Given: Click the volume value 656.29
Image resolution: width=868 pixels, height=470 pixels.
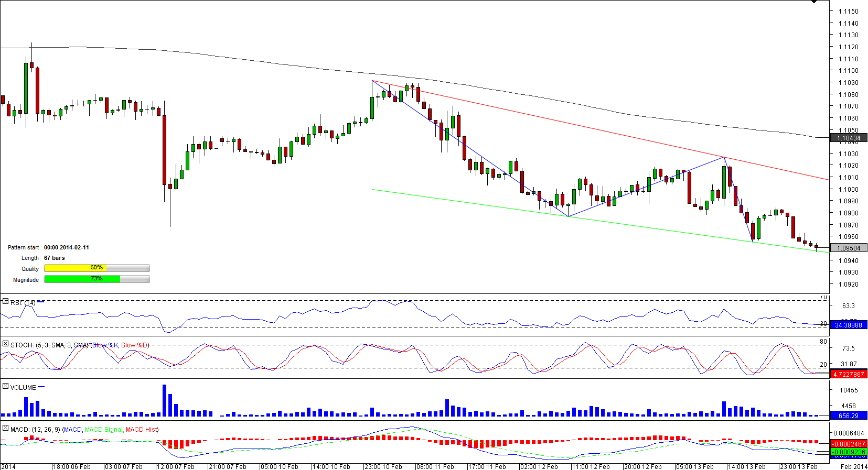Looking at the screenshot, I should pos(849,416).
